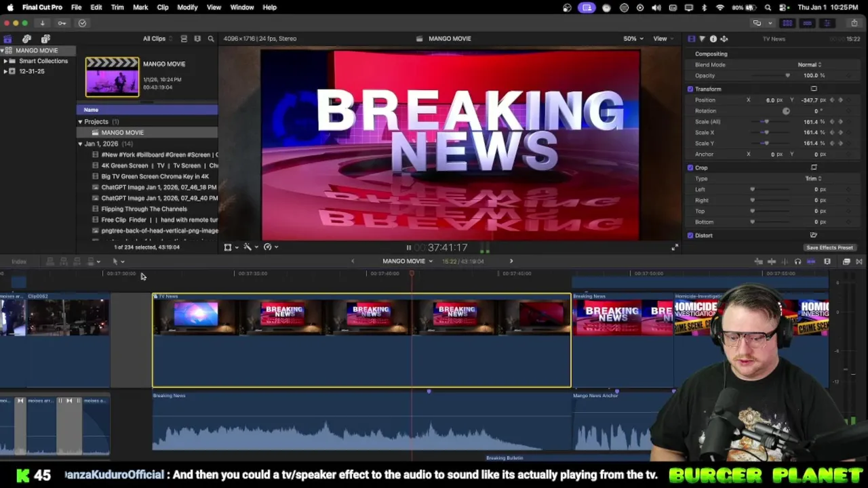
Task: Open the 50% viewer zoom dropdown
Action: click(633, 39)
